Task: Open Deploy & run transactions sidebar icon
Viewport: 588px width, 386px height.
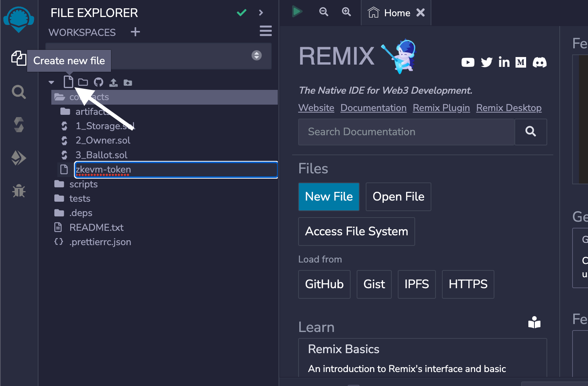Action: (x=18, y=158)
